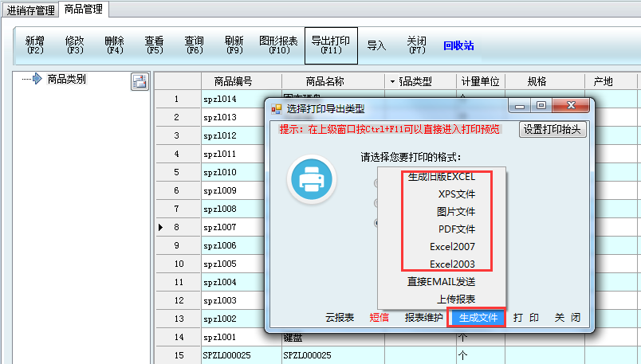Select the spzl014 row header cell
This screenshot has height=364, width=641.
click(x=176, y=100)
